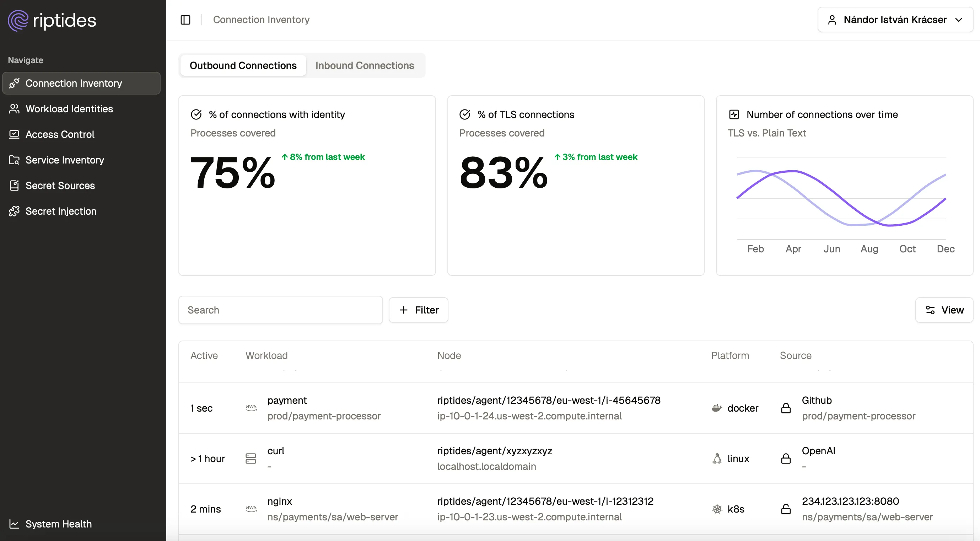
Task: Click the riptides logo
Action: [x=52, y=21]
